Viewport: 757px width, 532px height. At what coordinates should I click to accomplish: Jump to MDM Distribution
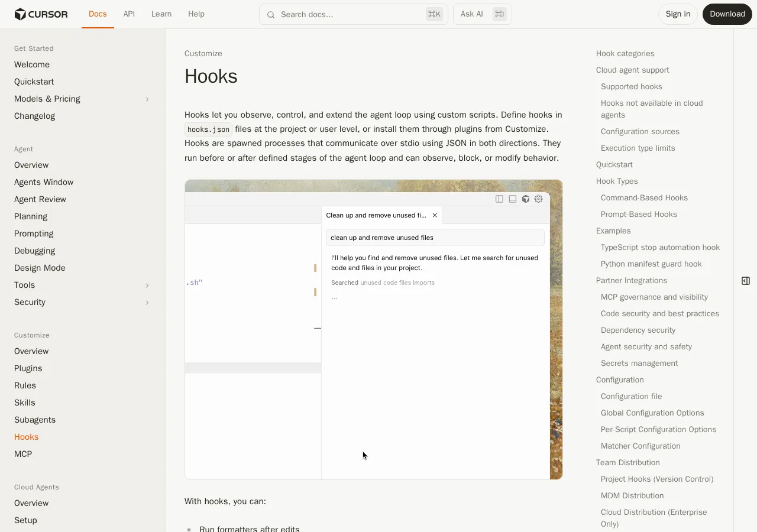pos(632,495)
